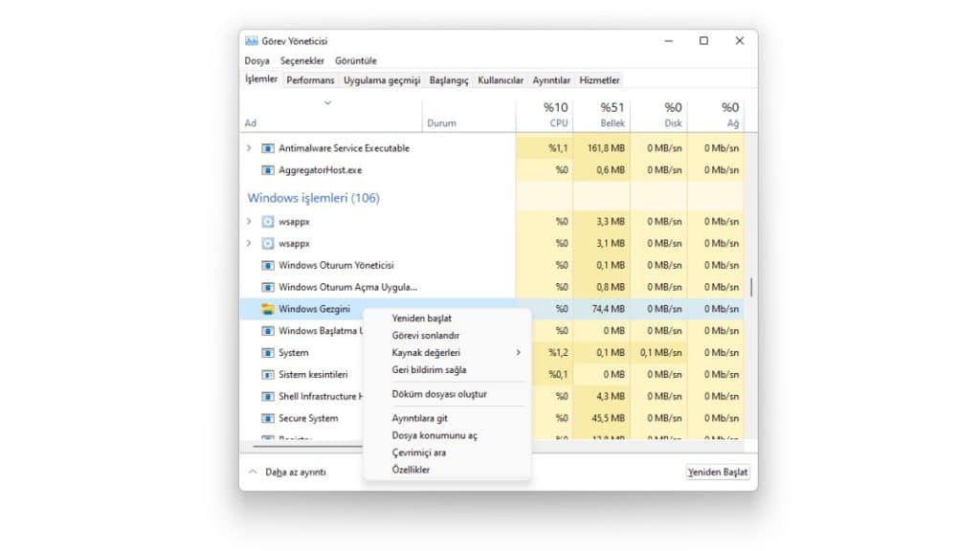Click the Yeniden Başlat button
Viewport: 980px width, 551px height.
click(x=717, y=471)
